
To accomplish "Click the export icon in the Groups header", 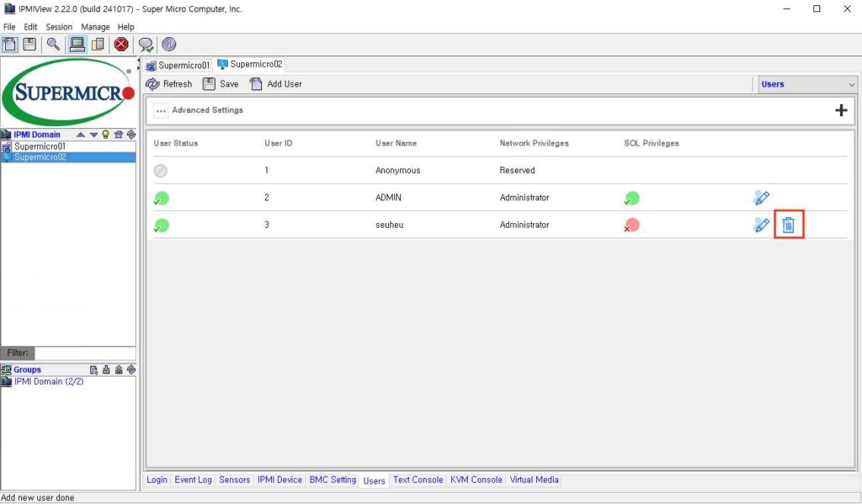I will [118, 370].
